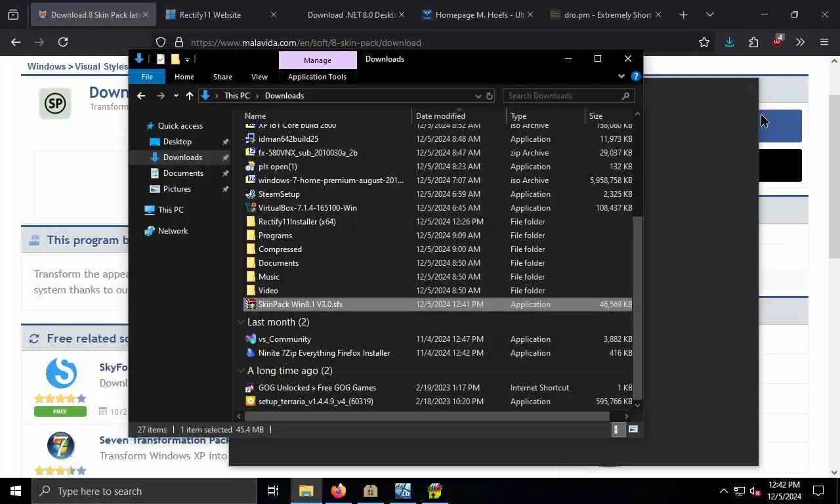Viewport: 840px width, 504px height.
Task: Select Network in navigation pane
Action: 173,231
